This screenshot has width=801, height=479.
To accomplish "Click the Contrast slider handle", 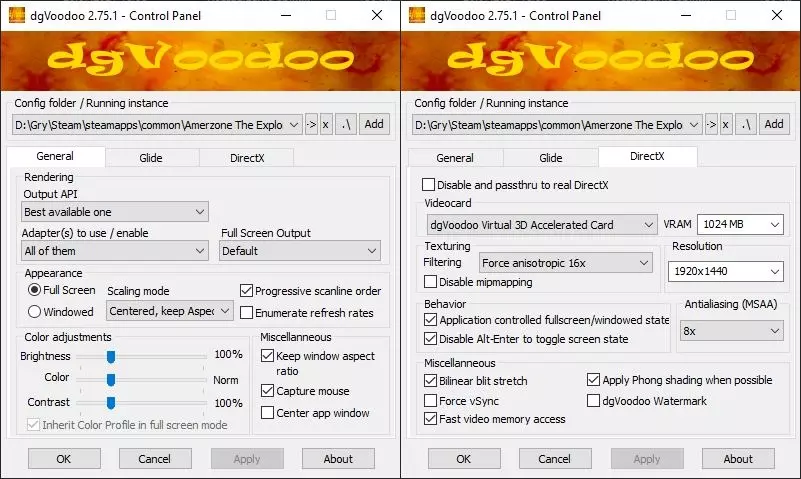I will (111, 403).
